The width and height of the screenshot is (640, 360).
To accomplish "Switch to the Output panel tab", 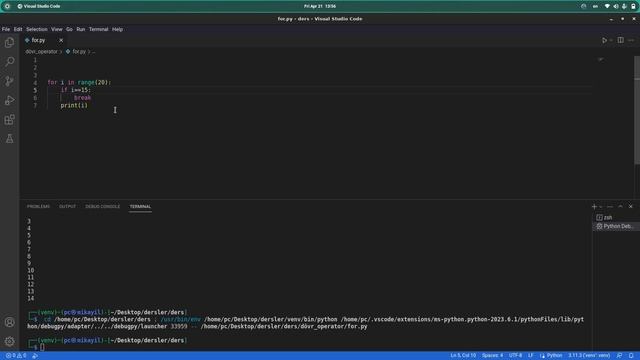I will (67, 207).
